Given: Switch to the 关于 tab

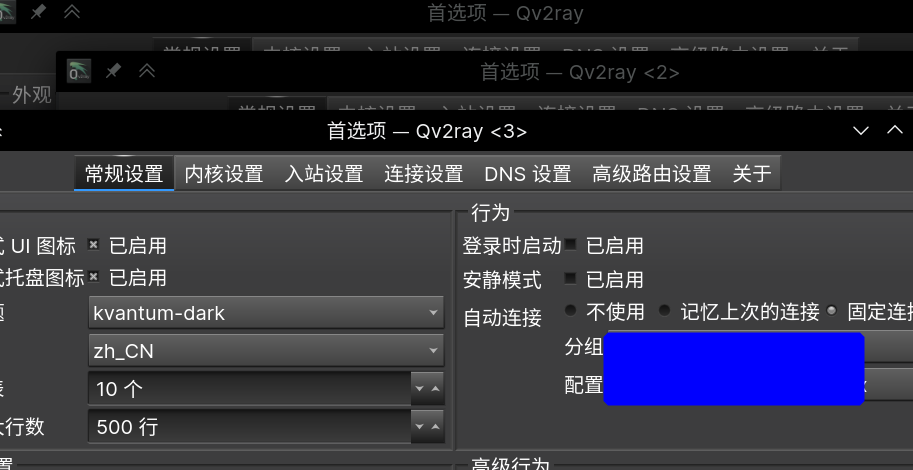Looking at the screenshot, I should pos(751,174).
